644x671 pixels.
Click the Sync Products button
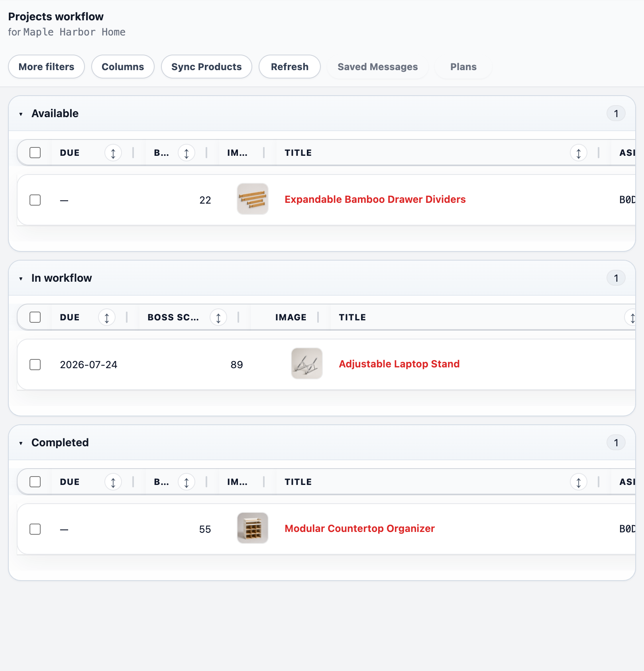pos(206,67)
